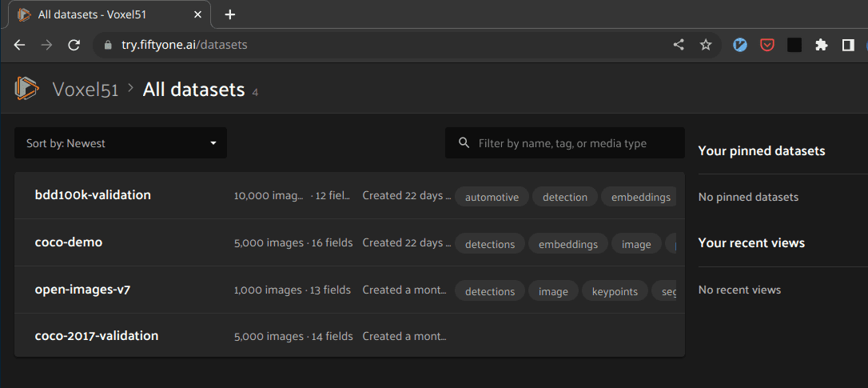Click the browser forward arrow
The height and width of the screenshot is (388, 868).
pyautogui.click(x=46, y=45)
